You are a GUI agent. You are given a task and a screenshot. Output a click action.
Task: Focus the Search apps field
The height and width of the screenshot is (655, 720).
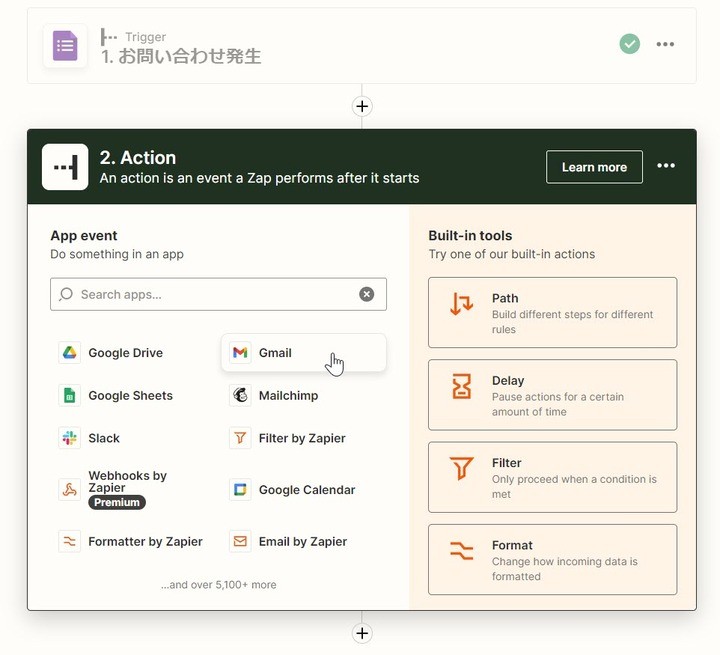(x=218, y=294)
